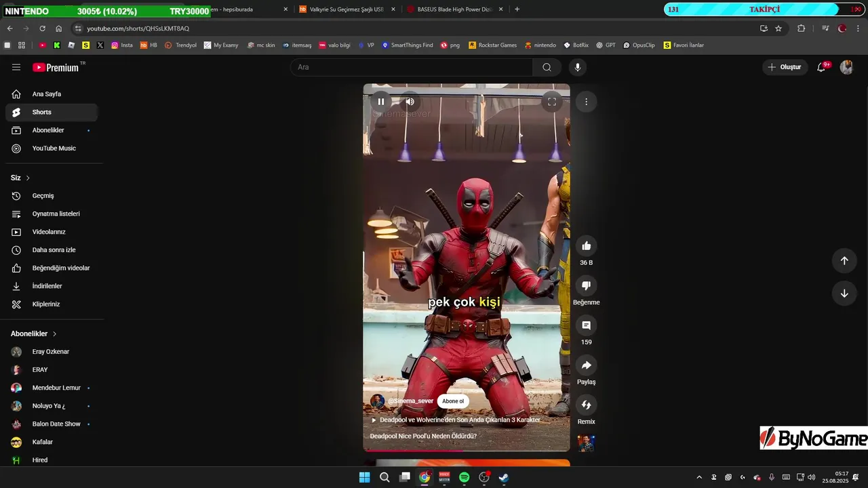The width and height of the screenshot is (868, 488).
Task: Start voice search with the microphone
Action: point(578,67)
